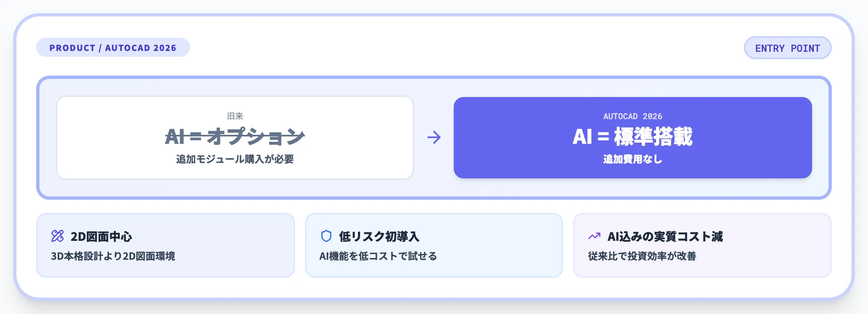This screenshot has width=868, height=314.
Task: Click the AUTOCAD 2026 label in the purple card
Action: click(x=633, y=116)
